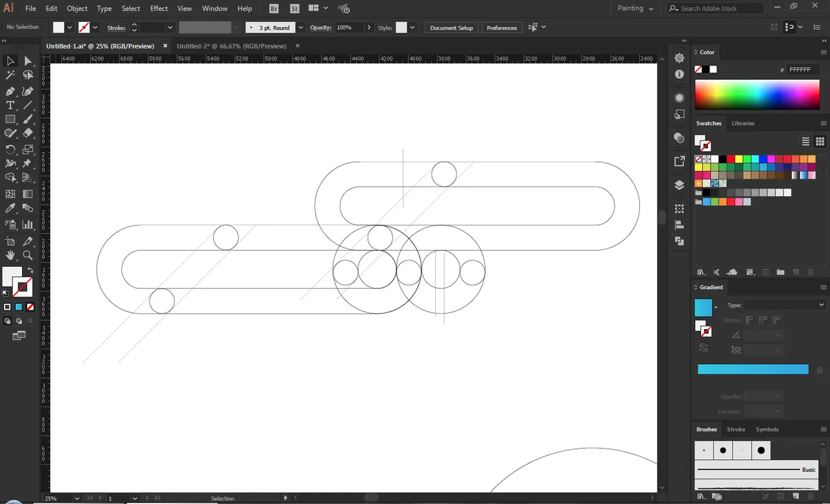Click the Preferences button
This screenshot has height=504, width=830.
502,28
